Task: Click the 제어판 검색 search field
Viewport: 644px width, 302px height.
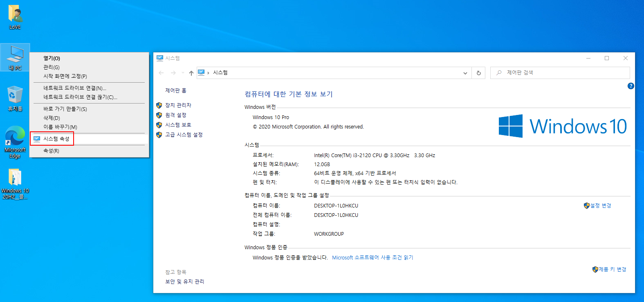Action: click(560, 73)
